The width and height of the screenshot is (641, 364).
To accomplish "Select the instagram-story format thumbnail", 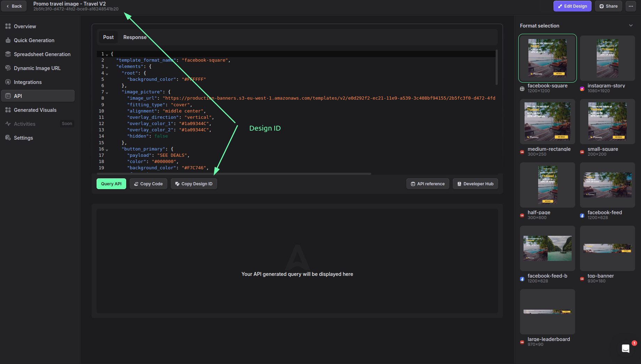I will (607, 58).
